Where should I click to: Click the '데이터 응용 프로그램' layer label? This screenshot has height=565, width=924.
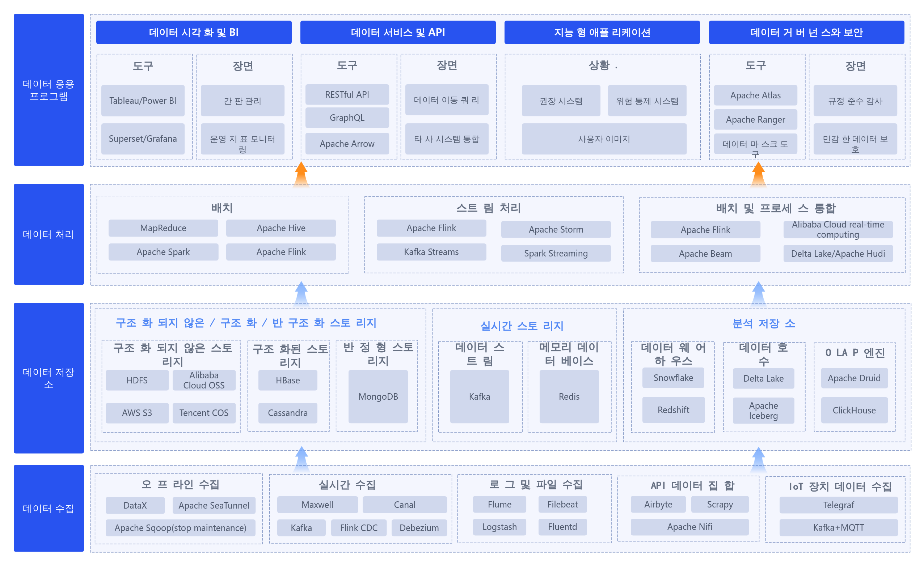click(49, 90)
